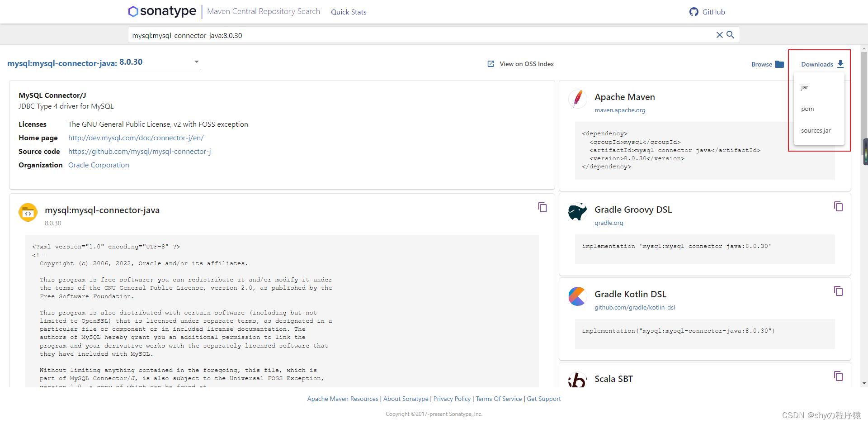
Task: Open Terms Of Service footer link
Action: click(499, 399)
